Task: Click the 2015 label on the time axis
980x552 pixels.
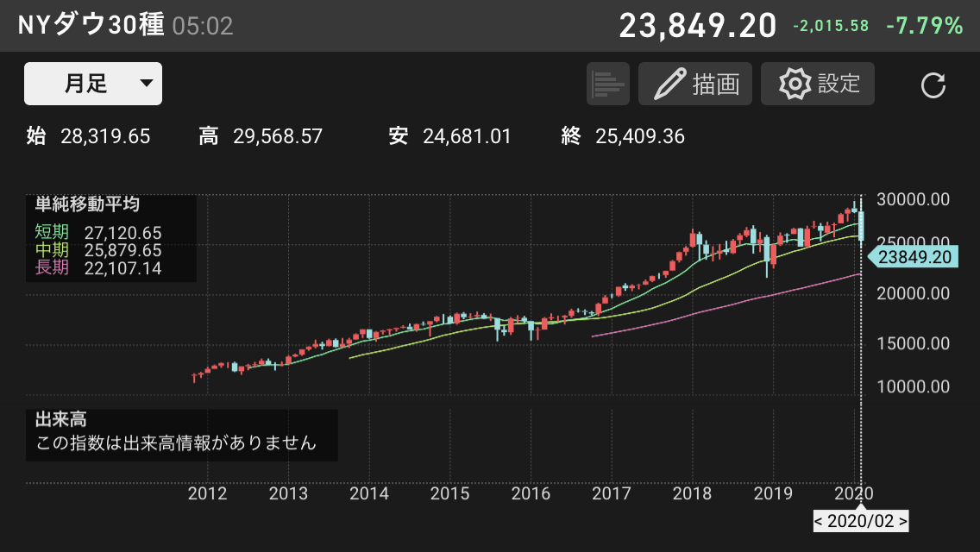Action: coord(450,493)
